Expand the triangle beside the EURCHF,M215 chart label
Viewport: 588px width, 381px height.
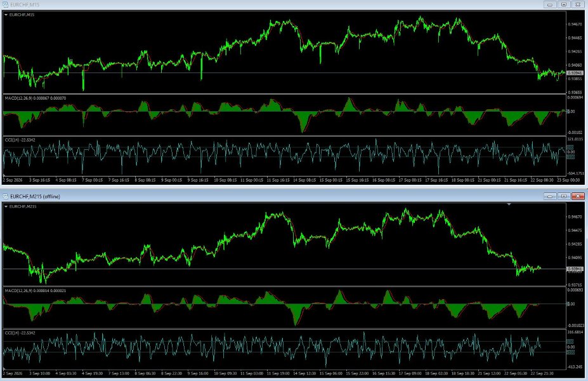pyautogui.click(x=6, y=206)
